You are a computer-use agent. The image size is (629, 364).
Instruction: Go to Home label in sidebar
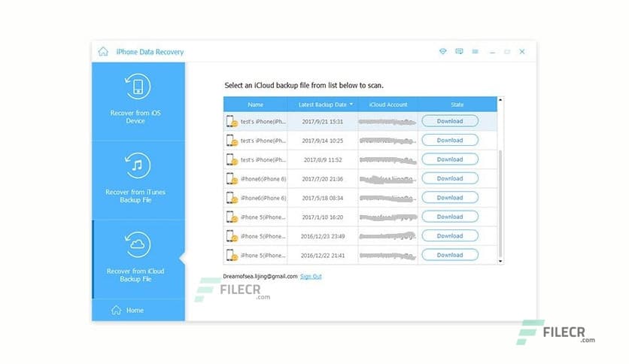(135, 310)
